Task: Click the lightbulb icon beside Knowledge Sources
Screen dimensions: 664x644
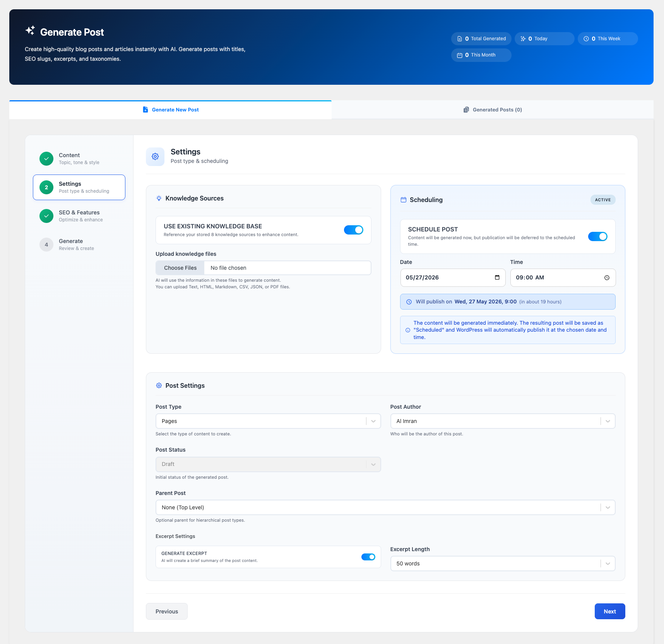Action: (159, 198)
